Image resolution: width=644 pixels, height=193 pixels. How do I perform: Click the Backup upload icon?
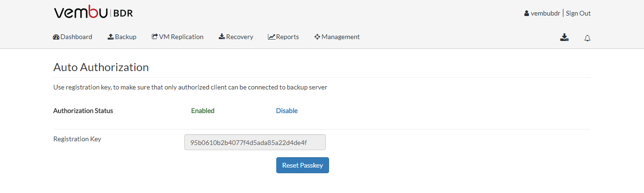coord(111,37)
